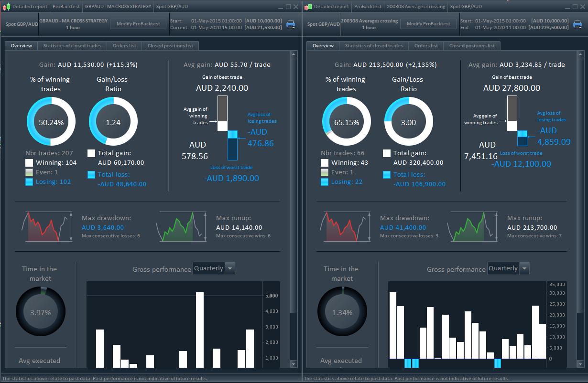Click printer icon in right Averages crossing report
588x383 pixels.
coord(577,24)
